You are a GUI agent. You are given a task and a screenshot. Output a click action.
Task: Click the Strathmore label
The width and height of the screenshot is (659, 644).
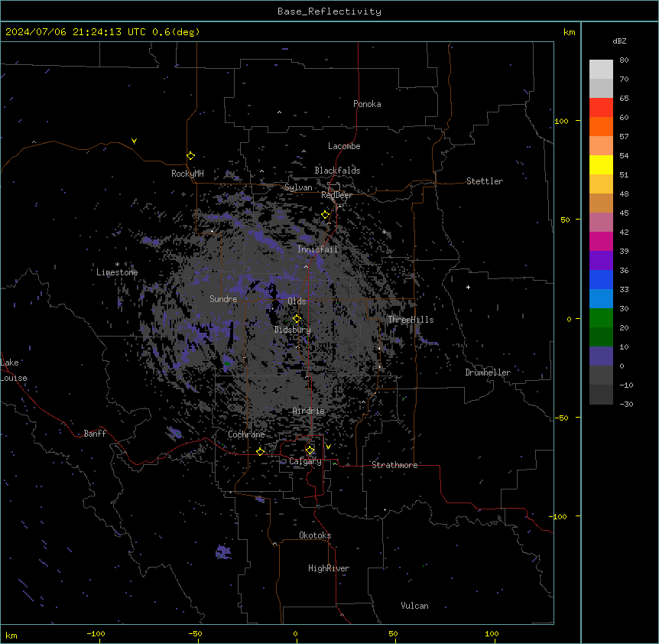[394, 465]
